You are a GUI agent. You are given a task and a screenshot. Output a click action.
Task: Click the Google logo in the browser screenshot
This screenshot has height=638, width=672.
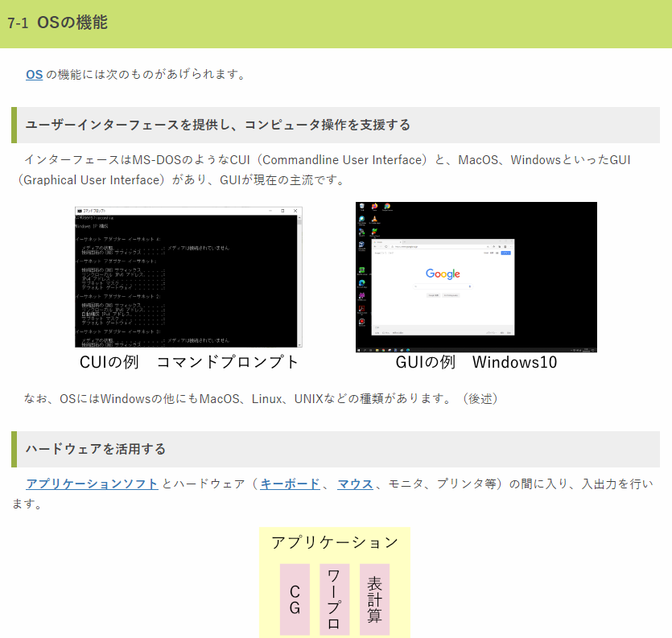point(443,274)
